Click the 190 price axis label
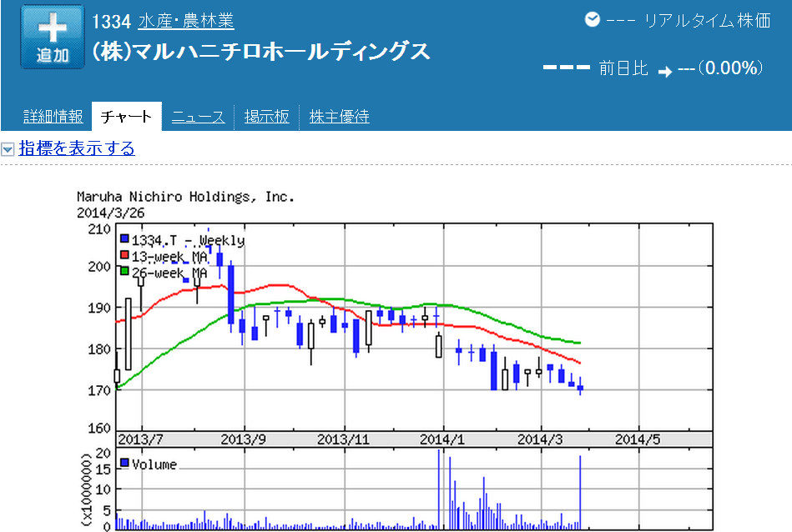792x532 pixels. coord(99,308)
